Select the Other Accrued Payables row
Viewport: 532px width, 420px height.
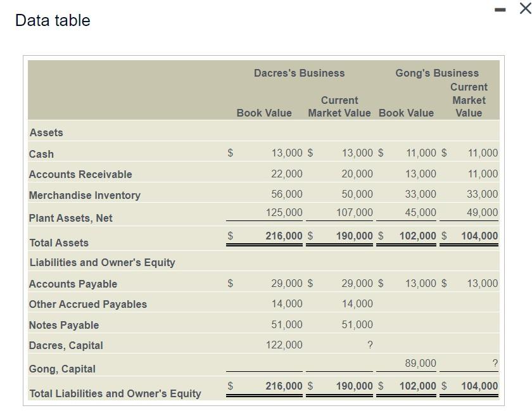coord(87,304)
